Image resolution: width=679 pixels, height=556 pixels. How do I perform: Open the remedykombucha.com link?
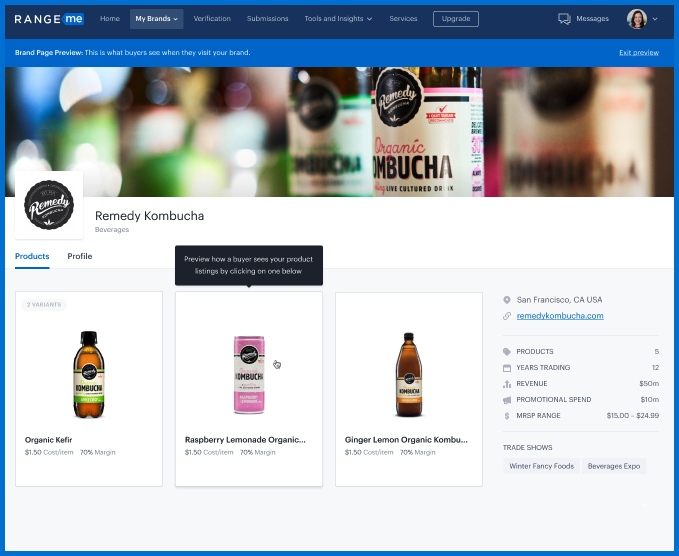tap(559, 316)
